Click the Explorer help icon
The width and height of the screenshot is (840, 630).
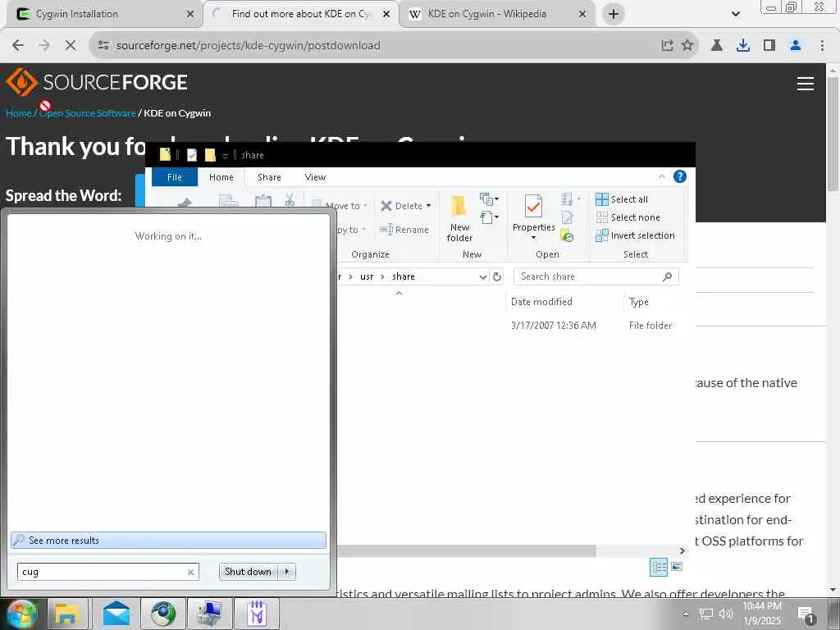tap(680, 177)
